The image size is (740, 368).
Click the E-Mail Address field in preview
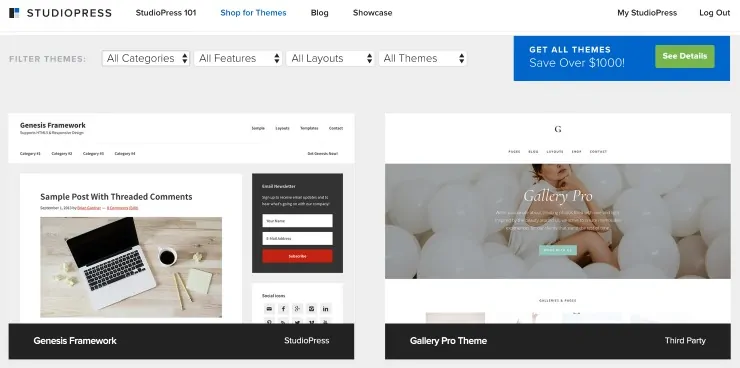pos(297,239)
